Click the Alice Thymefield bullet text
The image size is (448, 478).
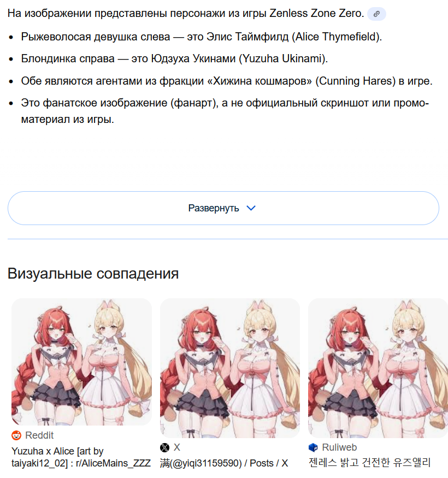pos(202,37)
